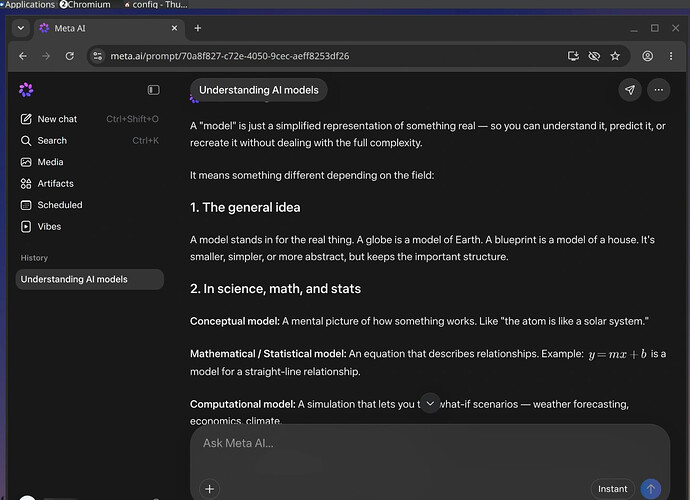Click the Artifacts shapes icon
690x500 pixels.
26,184
